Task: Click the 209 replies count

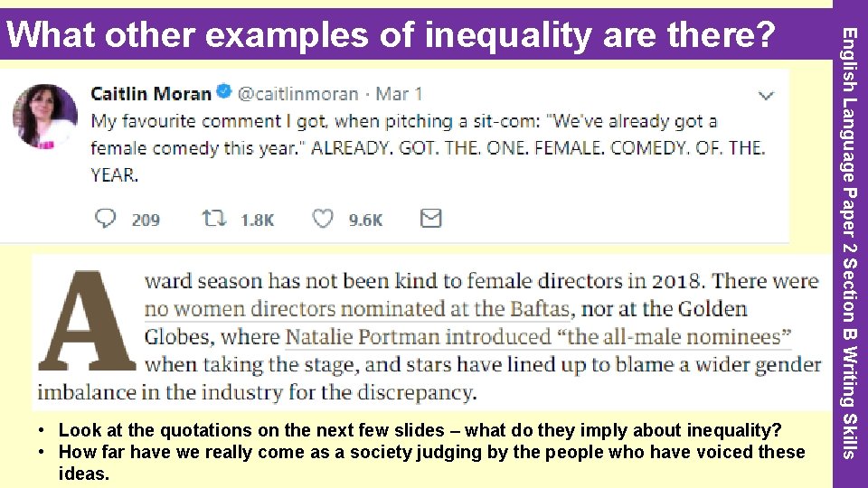Action: click(x=146, y=220)
